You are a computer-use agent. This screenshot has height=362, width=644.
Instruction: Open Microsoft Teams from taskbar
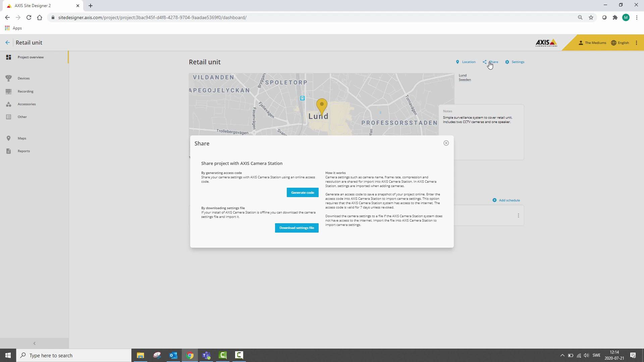click(206, 355)
